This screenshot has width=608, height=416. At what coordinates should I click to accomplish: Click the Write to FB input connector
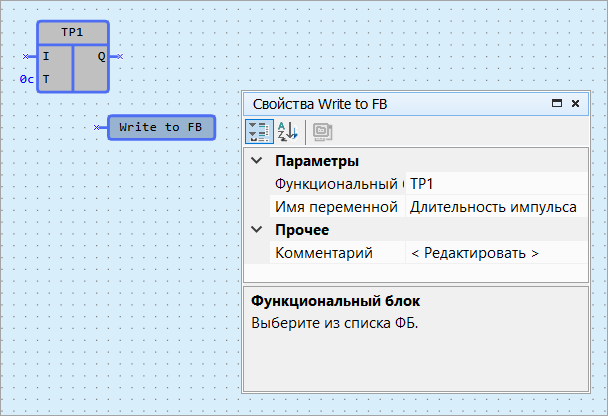(98, 127)
